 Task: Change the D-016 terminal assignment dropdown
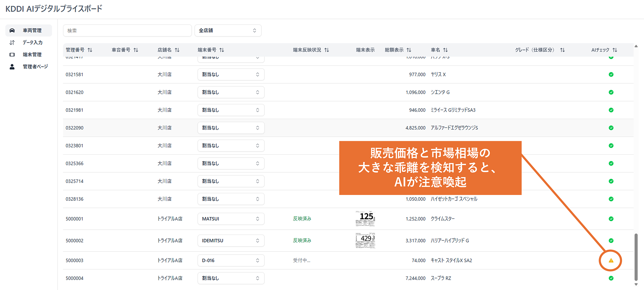[x=231, y=260]
